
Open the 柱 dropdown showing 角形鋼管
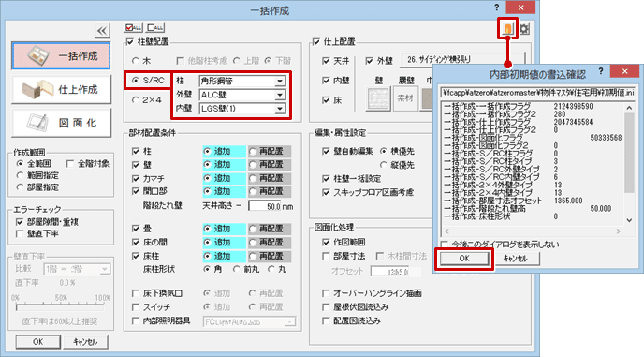pos(241,81)
